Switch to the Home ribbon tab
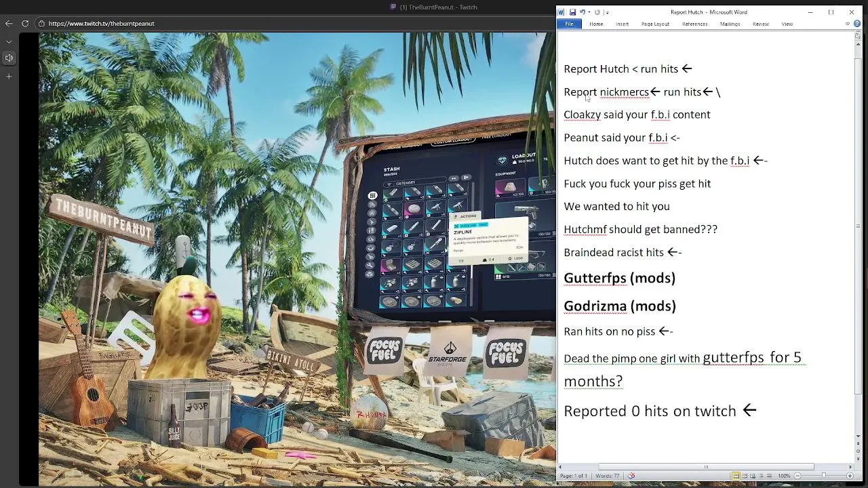Viewport: 868px width, 488px height. coord(596,24)
